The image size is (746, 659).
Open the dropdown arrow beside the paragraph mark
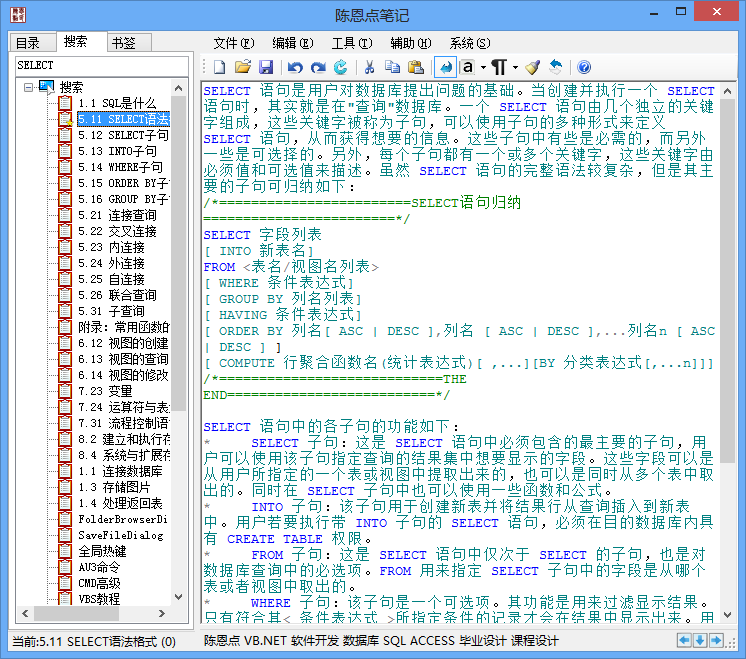click(515, 68)
